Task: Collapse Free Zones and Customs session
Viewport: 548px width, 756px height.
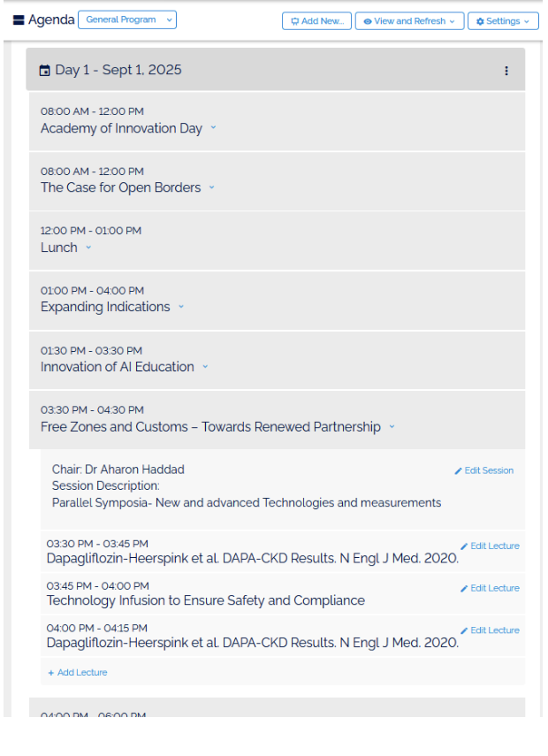Action: tap(392, 427)
